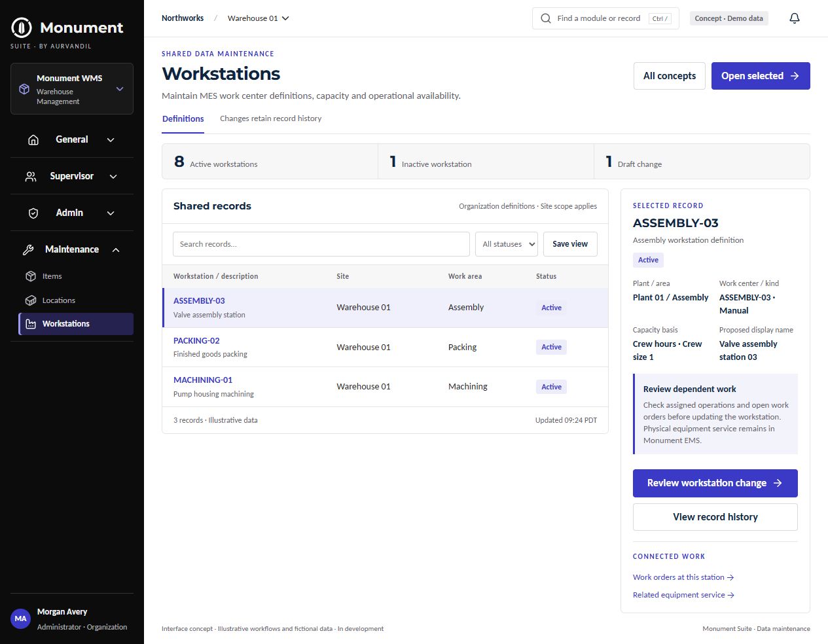
Task: Click Morgan Avery user profile name
Action: [62, 612]
